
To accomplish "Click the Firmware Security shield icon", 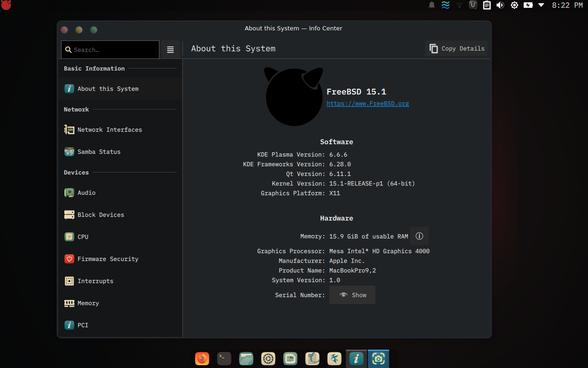I will 69,259.
